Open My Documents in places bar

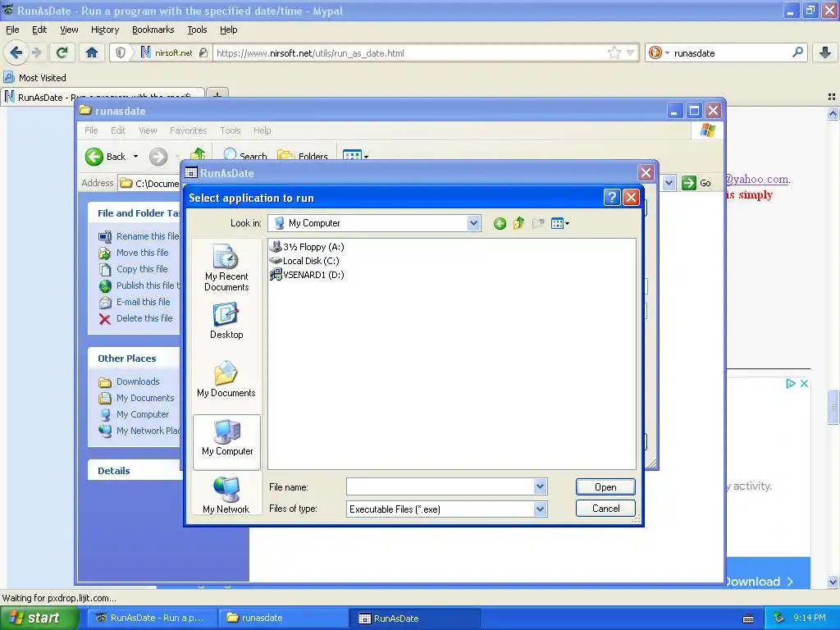pos(226,379)
